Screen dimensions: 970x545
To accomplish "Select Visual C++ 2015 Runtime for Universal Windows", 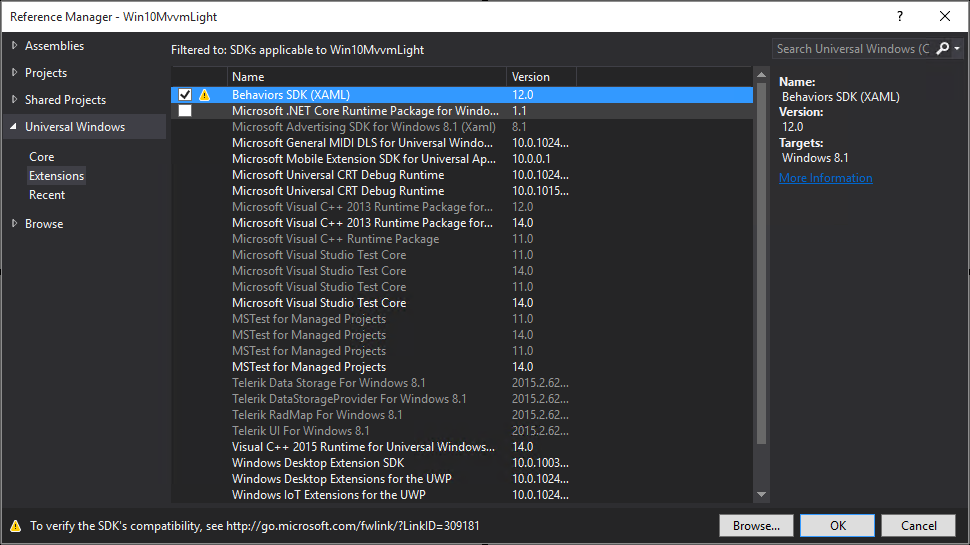I will pyautogui.click(x=462, y=447).
